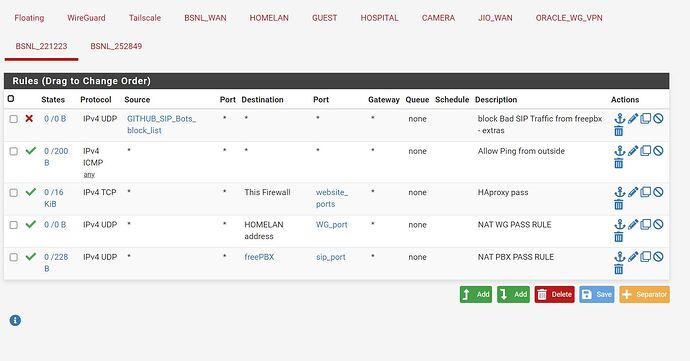690x361 pixels.
Task: Click red X block icon on first rule
Action: tap(29, 118)
